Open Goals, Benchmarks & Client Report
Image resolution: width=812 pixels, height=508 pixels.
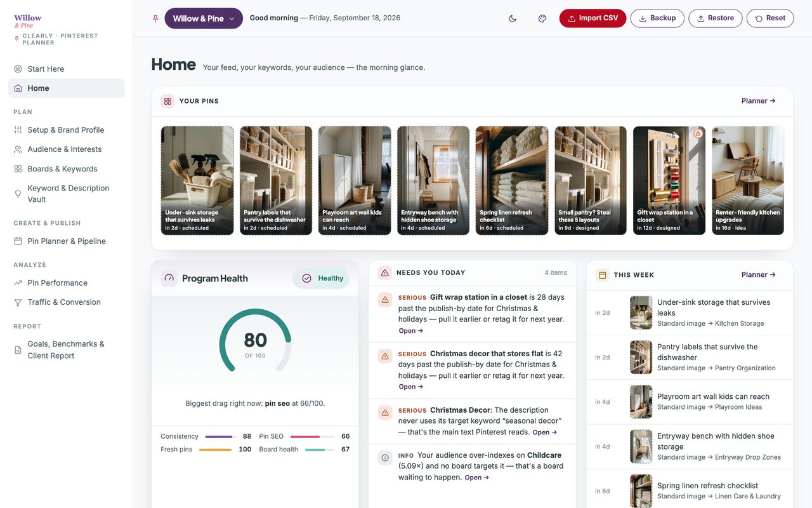66,350
